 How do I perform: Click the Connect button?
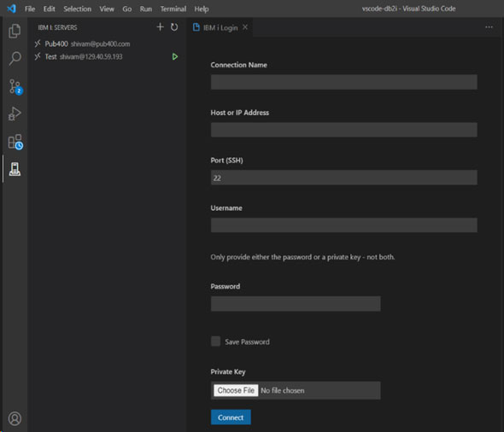click(231, 417)
